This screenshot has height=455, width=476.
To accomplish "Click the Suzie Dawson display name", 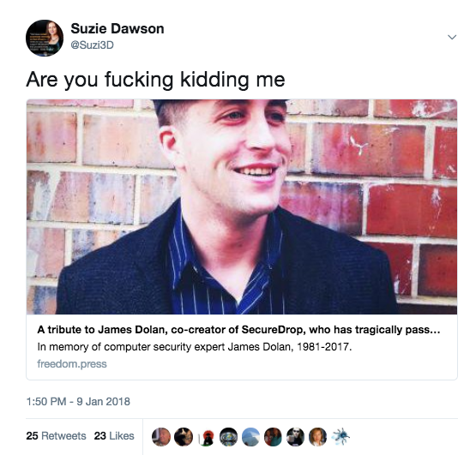I will click(x=117, y=29).
